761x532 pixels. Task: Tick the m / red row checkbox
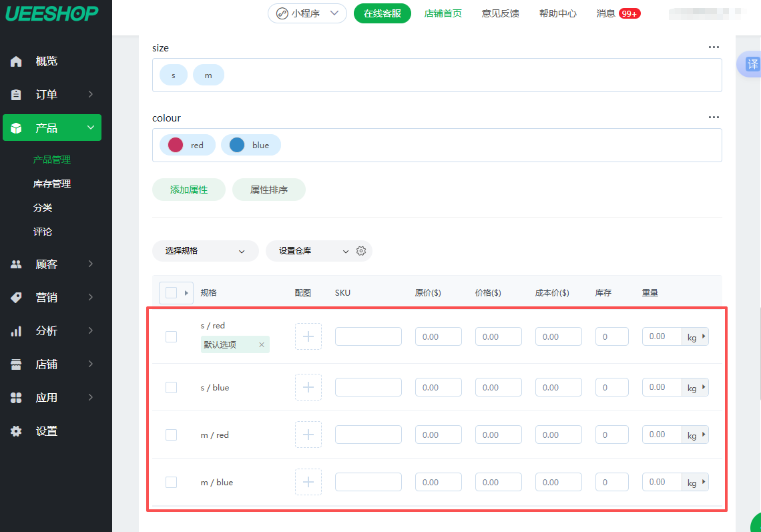point(171,435)
